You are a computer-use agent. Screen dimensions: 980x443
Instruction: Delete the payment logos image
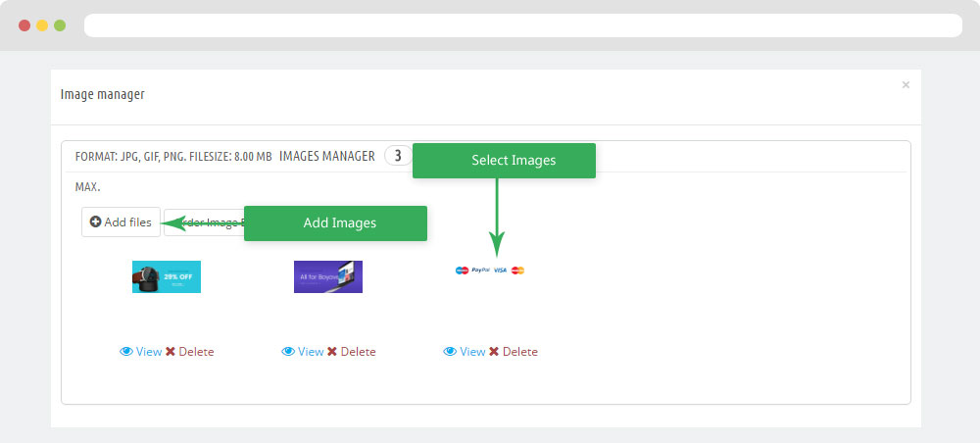(x=514, y=352)
